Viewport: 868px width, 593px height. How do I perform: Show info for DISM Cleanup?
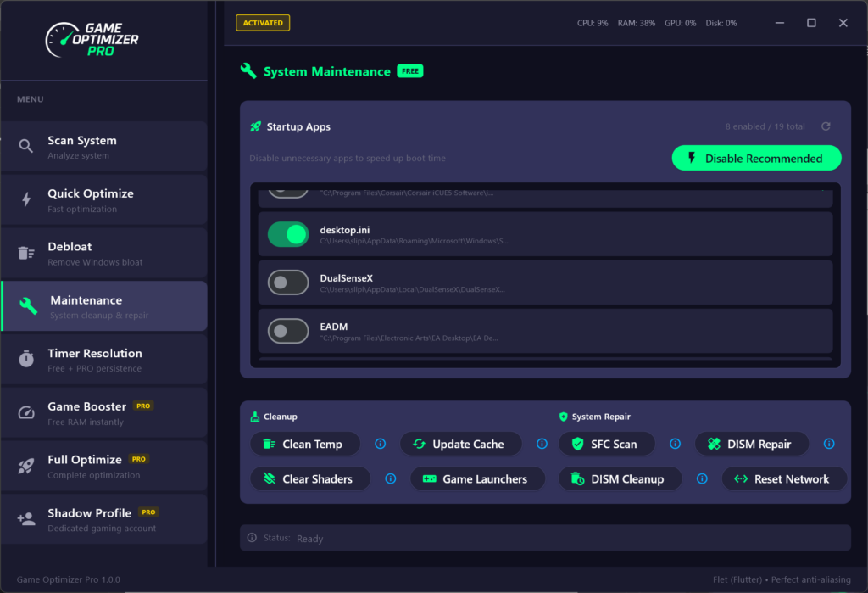click(x=702, y=478)
